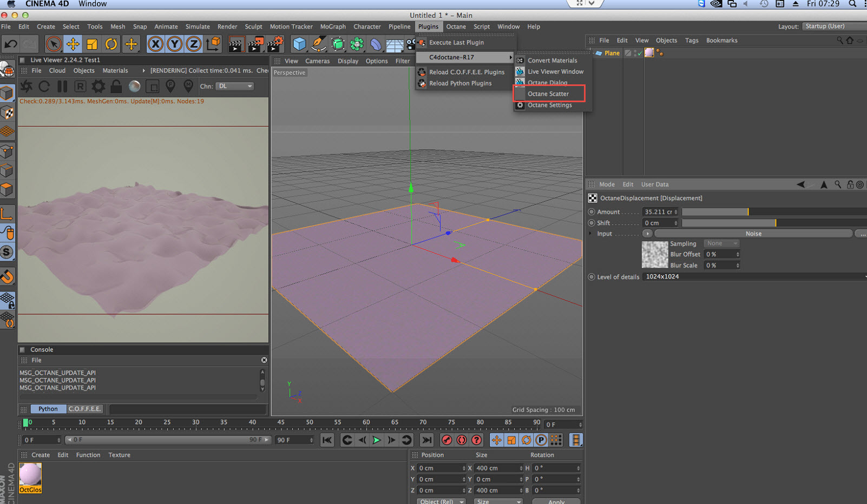Adjust the Amount slider
This screenshot has width=867, height=504.
tap(774, 212)
